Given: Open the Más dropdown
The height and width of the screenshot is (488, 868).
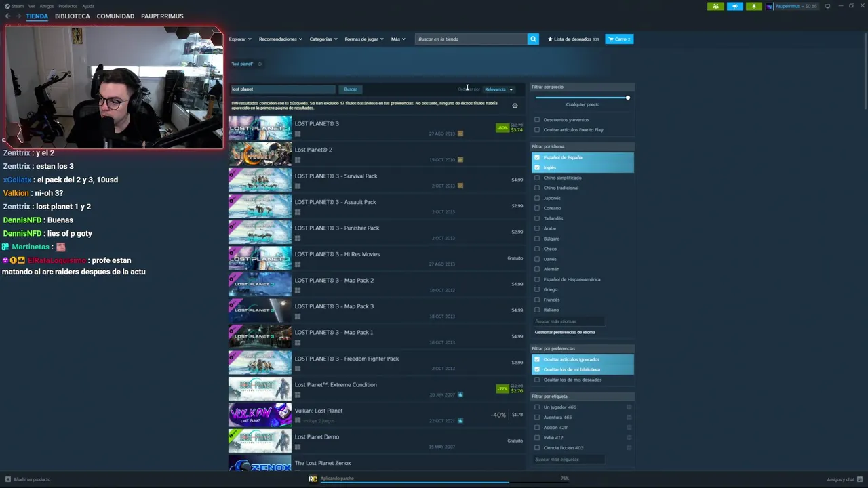Looking at the screenshot, I should pyautogui.click(x=398, y=39).
